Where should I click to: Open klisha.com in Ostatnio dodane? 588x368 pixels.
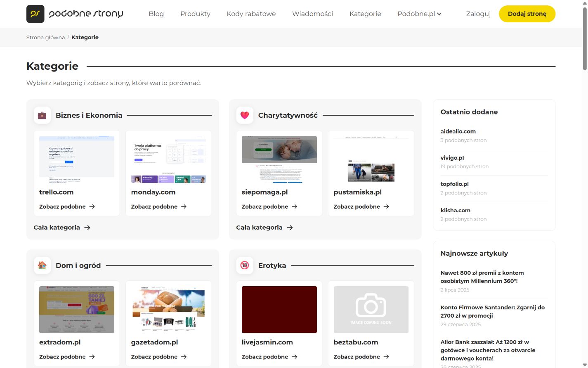(456, 210)
